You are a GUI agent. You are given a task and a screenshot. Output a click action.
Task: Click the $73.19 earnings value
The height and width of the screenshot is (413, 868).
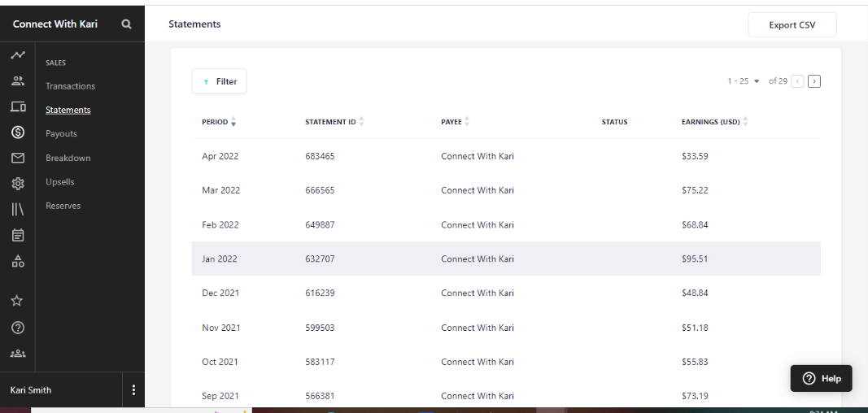(695, 396)
